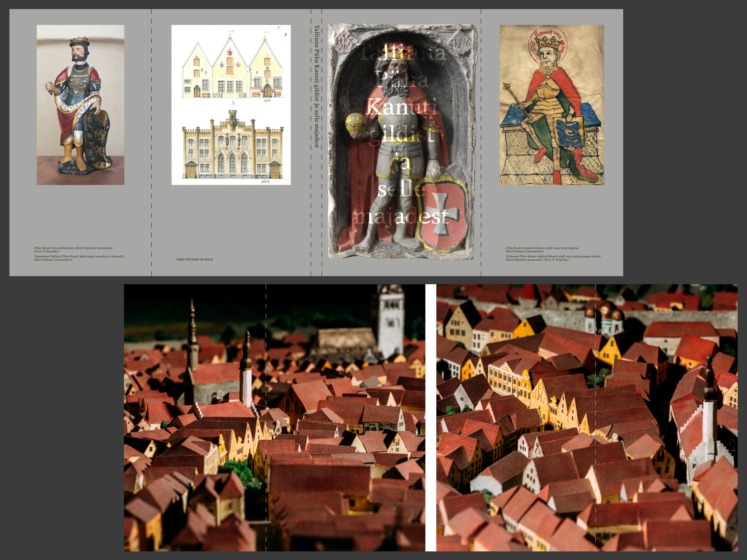Select the right city model photograph
Image resolution: width=747 pixels, height=560 pixels.
(x=587, y=418)
